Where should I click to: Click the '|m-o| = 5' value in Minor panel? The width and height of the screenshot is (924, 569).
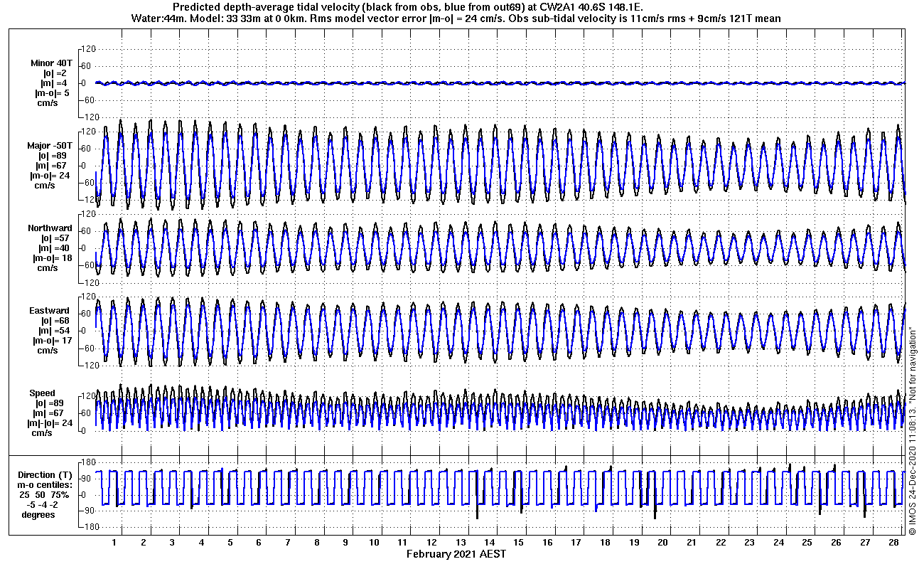52,93
